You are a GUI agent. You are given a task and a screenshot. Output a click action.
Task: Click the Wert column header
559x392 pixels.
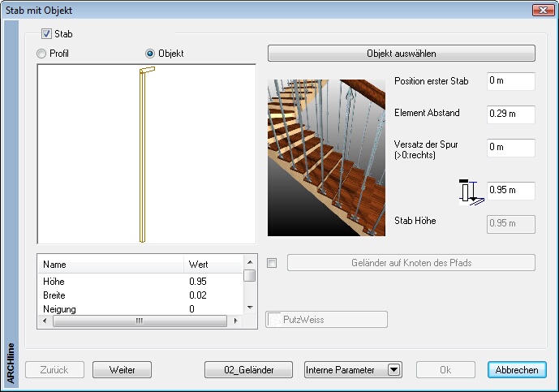[213, 265]
